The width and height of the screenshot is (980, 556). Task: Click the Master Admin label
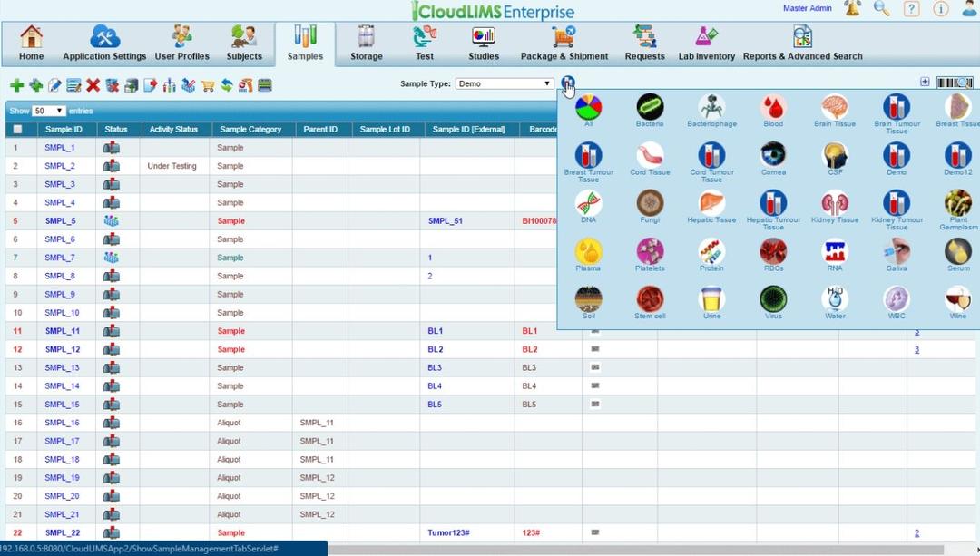pos(807,7)
